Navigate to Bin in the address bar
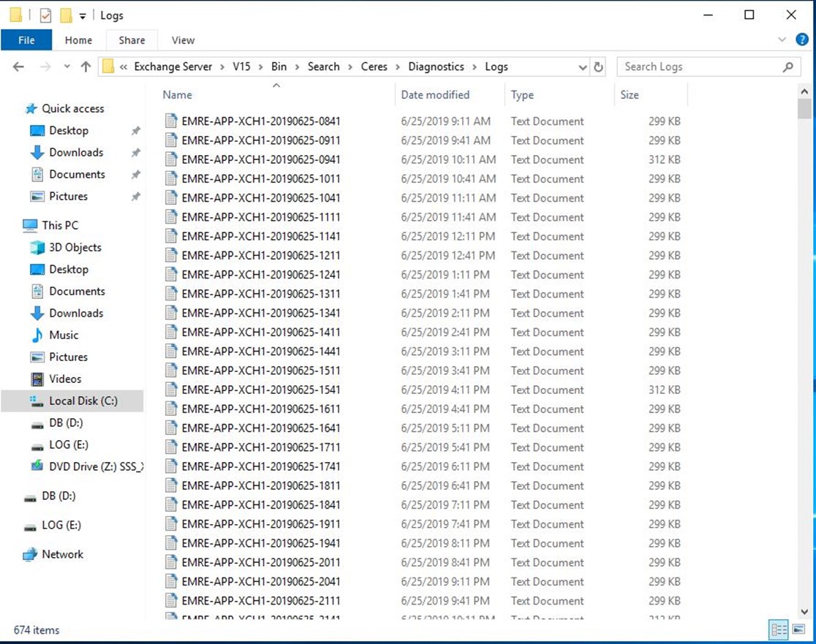 (279, 67)
